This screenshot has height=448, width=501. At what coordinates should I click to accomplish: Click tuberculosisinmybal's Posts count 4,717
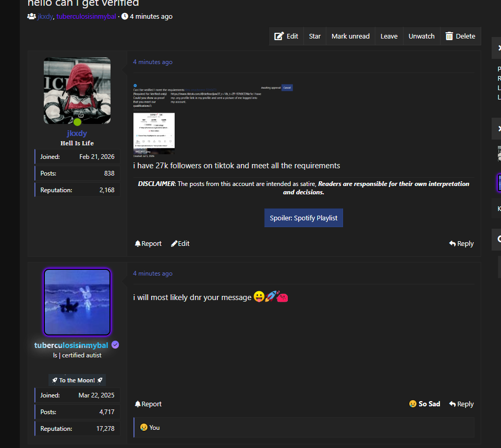107,412
